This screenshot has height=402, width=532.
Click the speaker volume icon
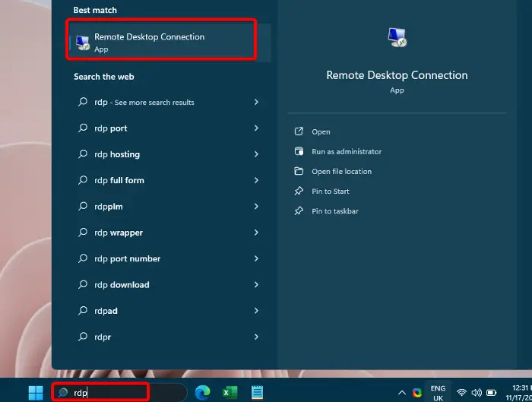477,393
